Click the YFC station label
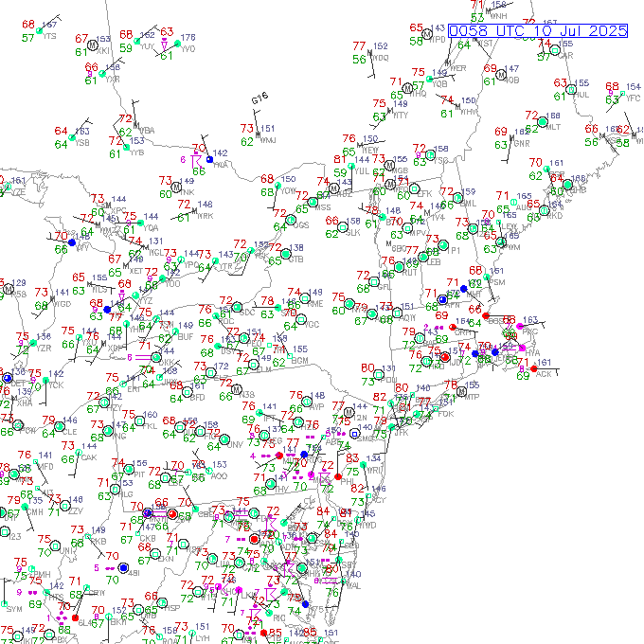Screen dimensions: 644x644 pos(633,98)
